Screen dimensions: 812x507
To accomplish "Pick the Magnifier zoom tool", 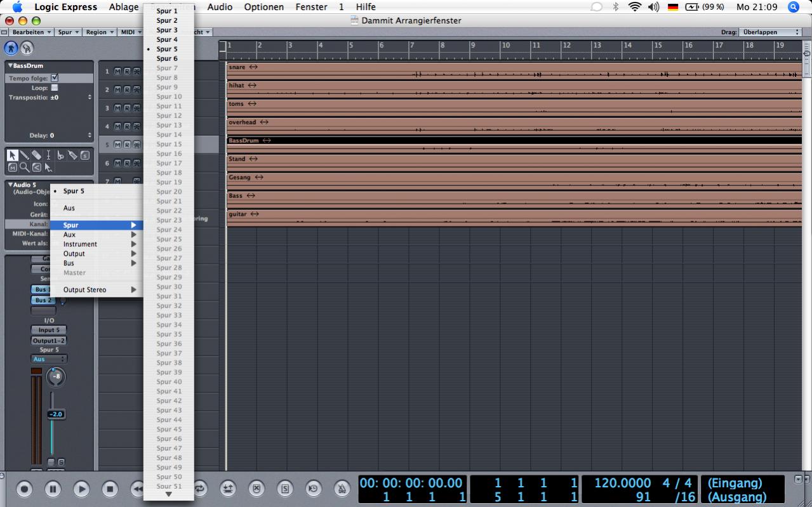I will [x=24, y=168].
